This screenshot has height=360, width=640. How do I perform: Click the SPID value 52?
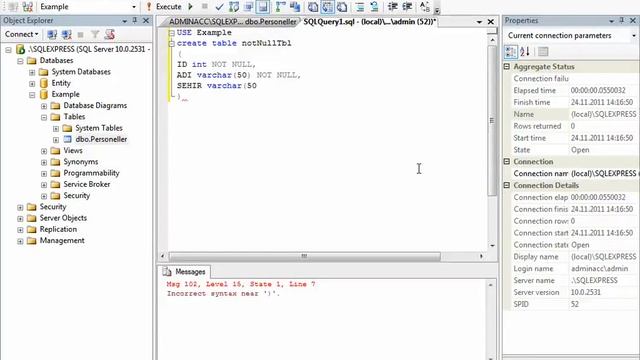pos(575,304)
